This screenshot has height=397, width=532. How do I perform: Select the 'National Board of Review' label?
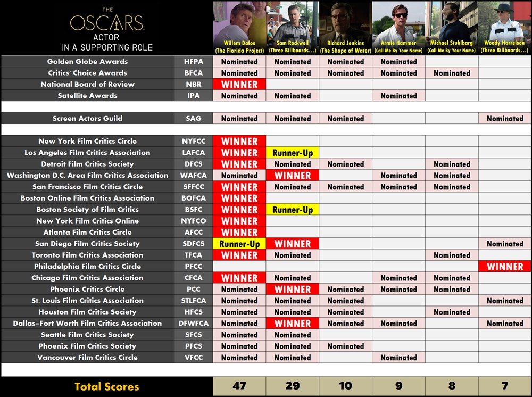point(88,84)
